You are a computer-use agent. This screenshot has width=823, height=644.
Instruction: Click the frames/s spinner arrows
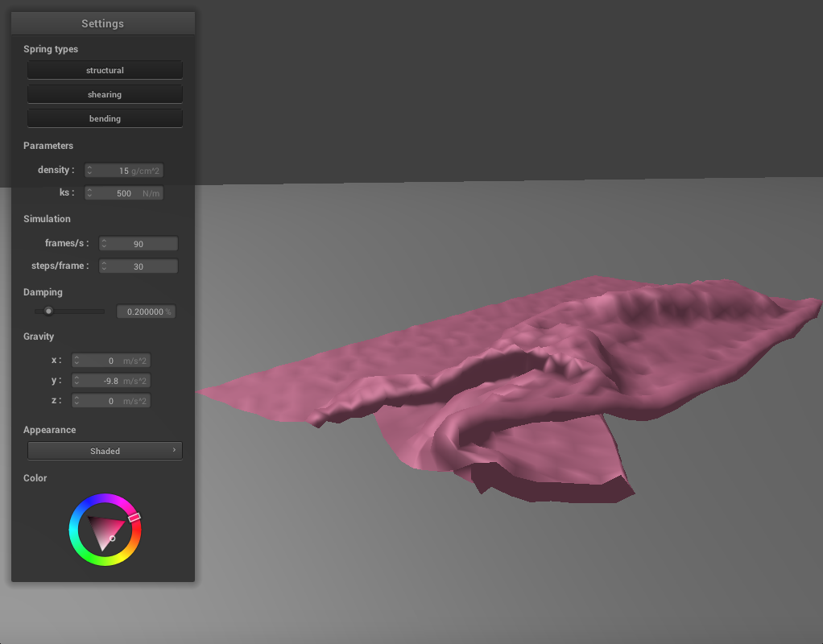(x=104, y=244)
